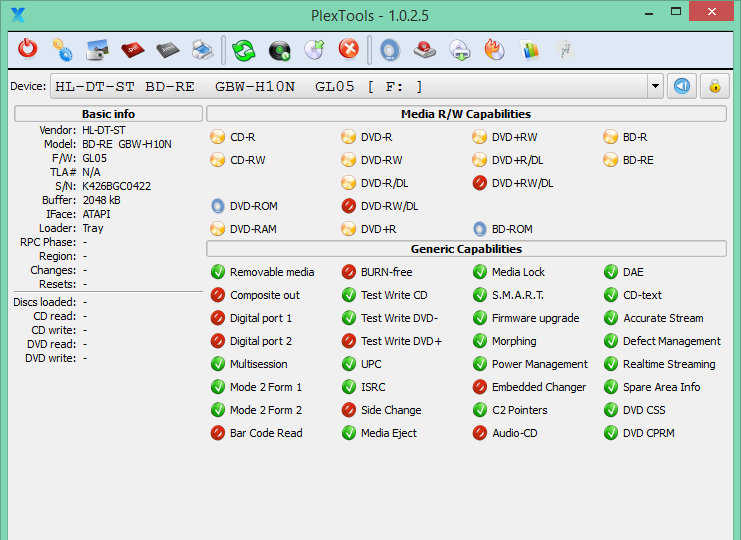Click the Power Management label
The height and width of the screenshot is (540, 741).
point(540,364)
